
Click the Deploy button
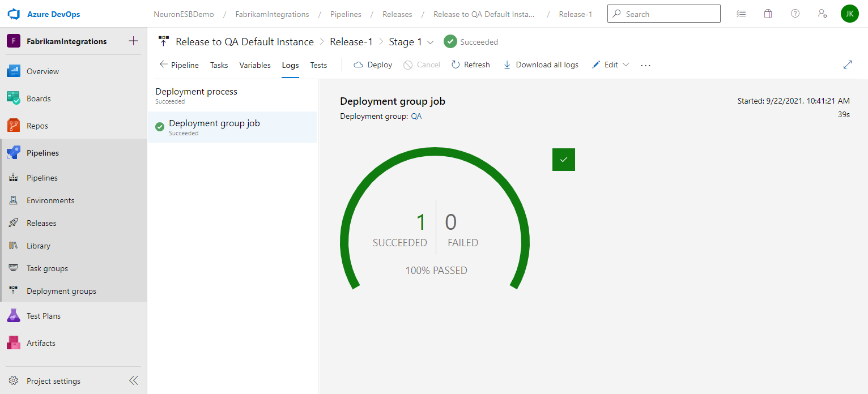click(x=373, y=65)
